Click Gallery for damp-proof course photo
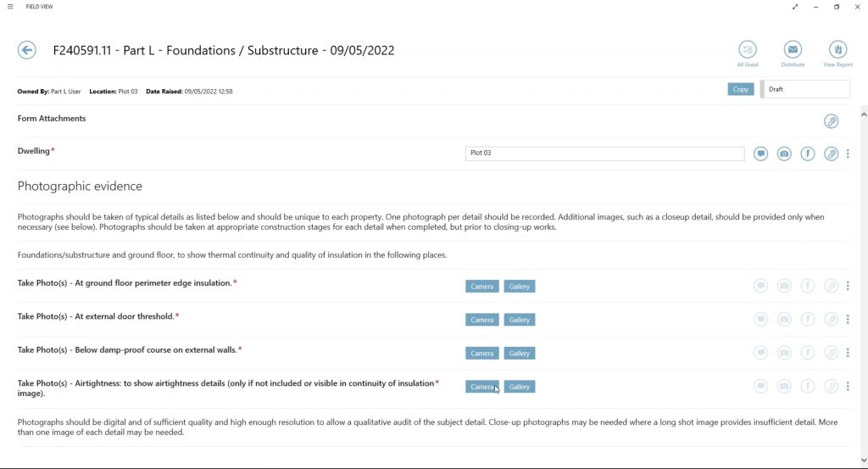868x469 pixels. pos(520,353)
